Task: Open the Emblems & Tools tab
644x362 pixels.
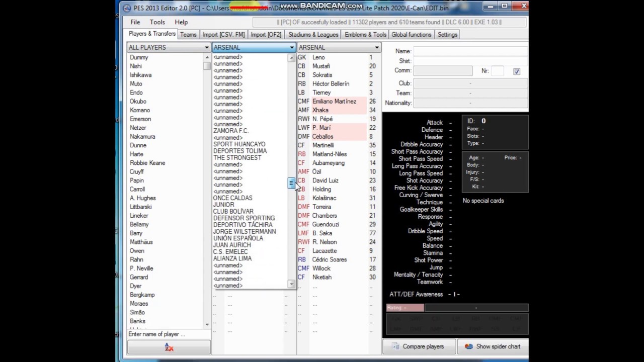Action: point(365,35)
